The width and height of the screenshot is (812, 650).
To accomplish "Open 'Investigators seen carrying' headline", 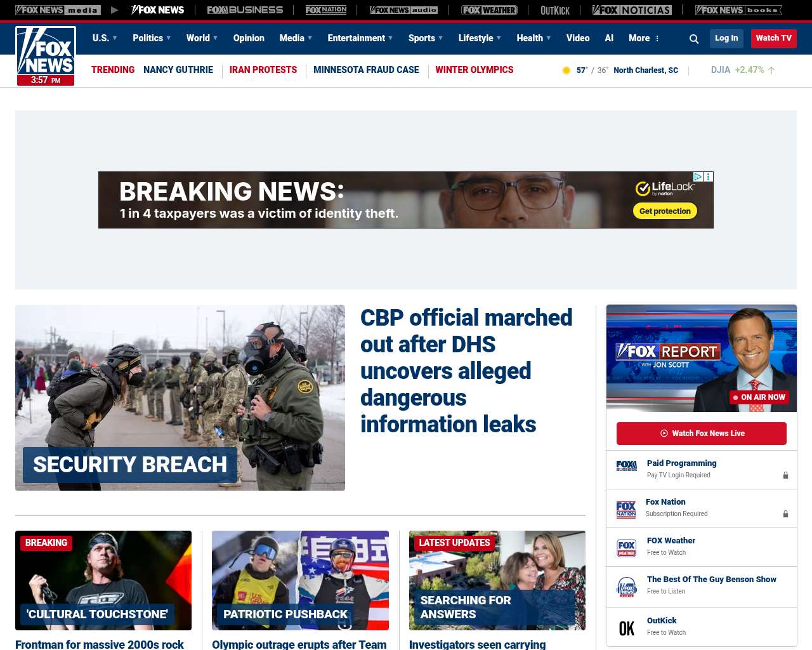I will (x=478, y=644).
